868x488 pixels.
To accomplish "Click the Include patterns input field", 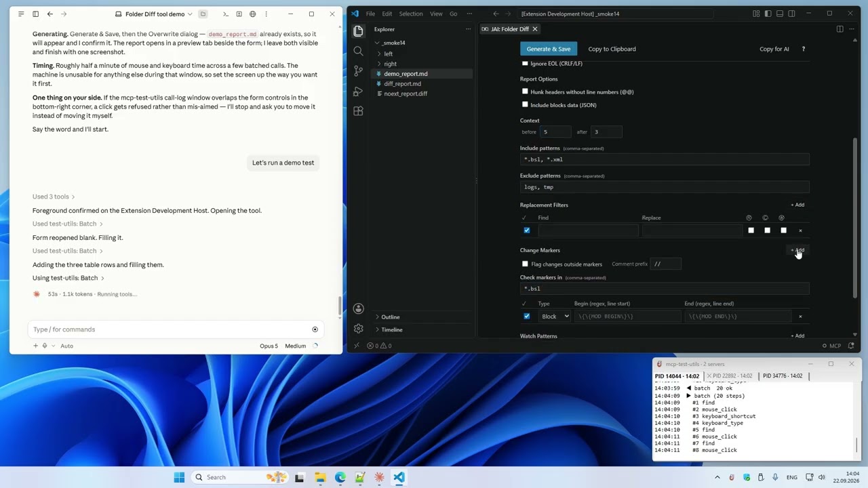I will 665,159.
